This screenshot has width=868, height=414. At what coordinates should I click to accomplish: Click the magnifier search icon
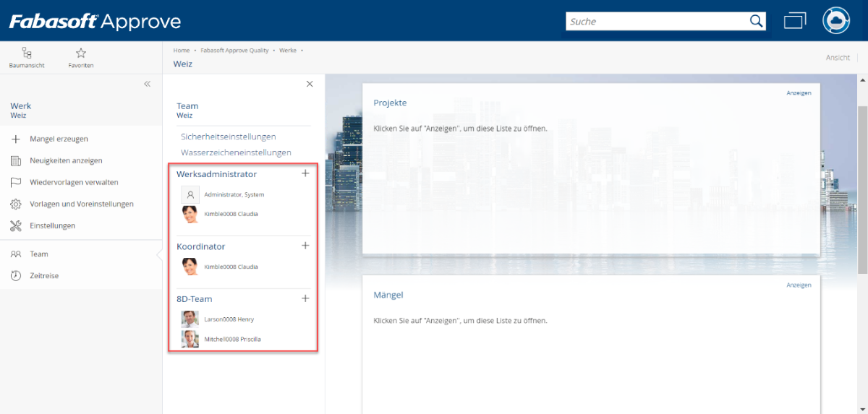point(756,21)
